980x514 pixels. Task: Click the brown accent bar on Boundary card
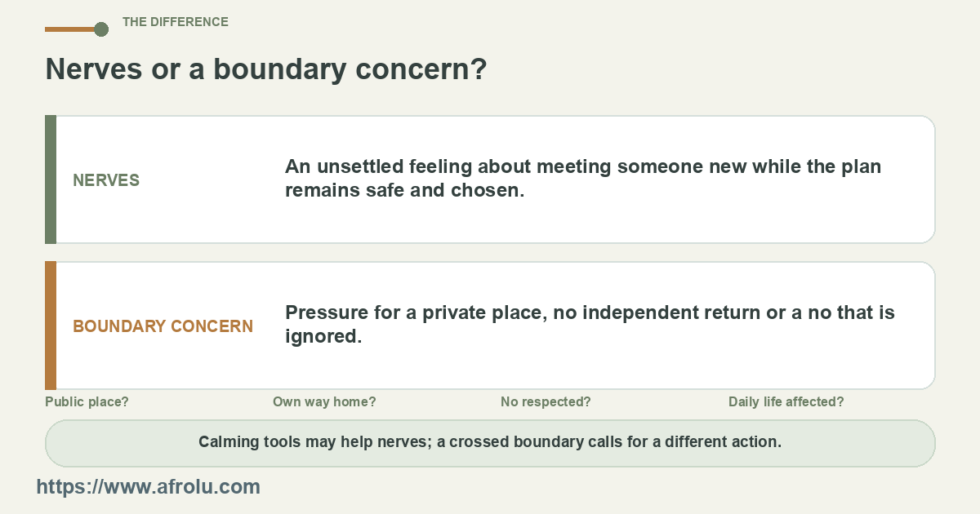(x=51, y=326)
